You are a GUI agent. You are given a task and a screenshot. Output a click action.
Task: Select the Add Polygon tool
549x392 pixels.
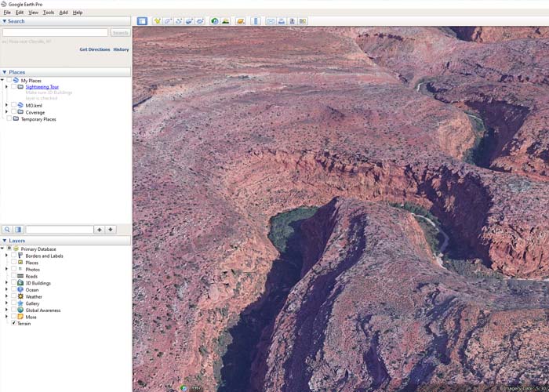click(168, 21)
